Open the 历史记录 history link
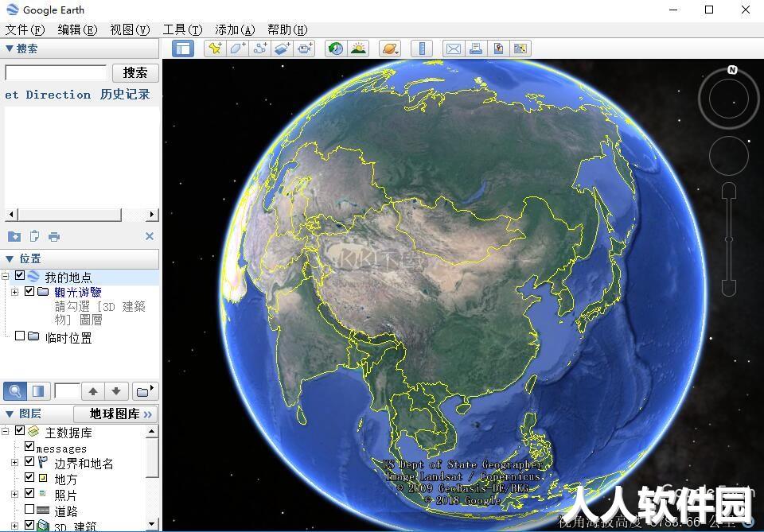Image resolution: width=764 pixels, height=532 pixels. (125, 95)
